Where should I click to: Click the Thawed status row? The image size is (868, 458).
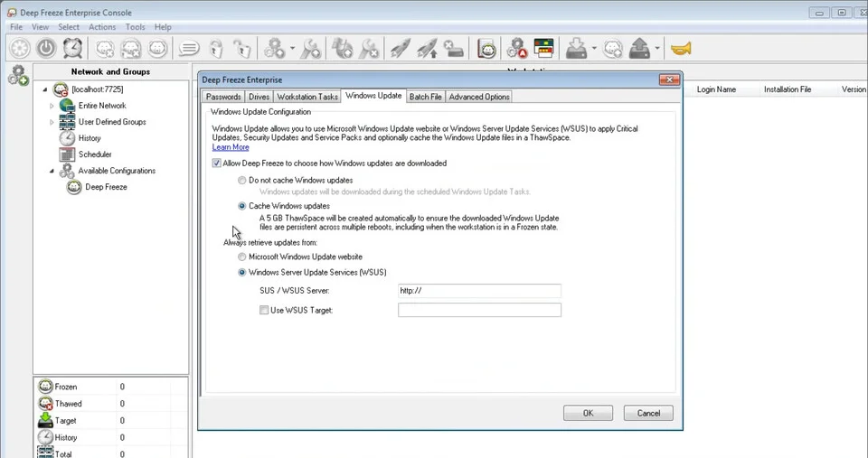click(x=110, y=404)
